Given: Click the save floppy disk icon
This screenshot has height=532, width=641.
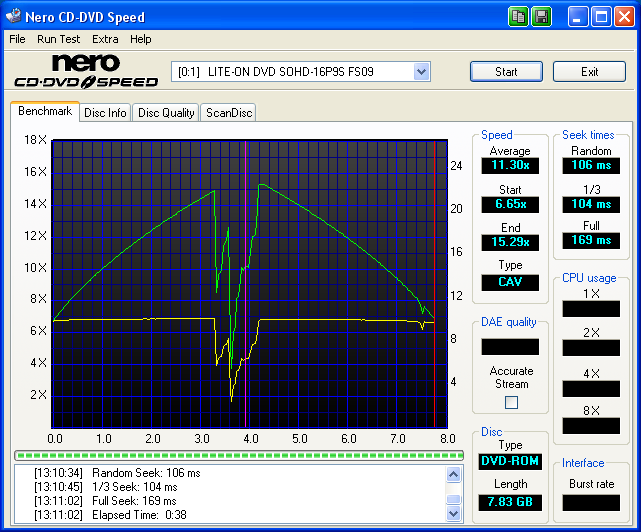Looking at the screenshot, I should tap(541, 17).
